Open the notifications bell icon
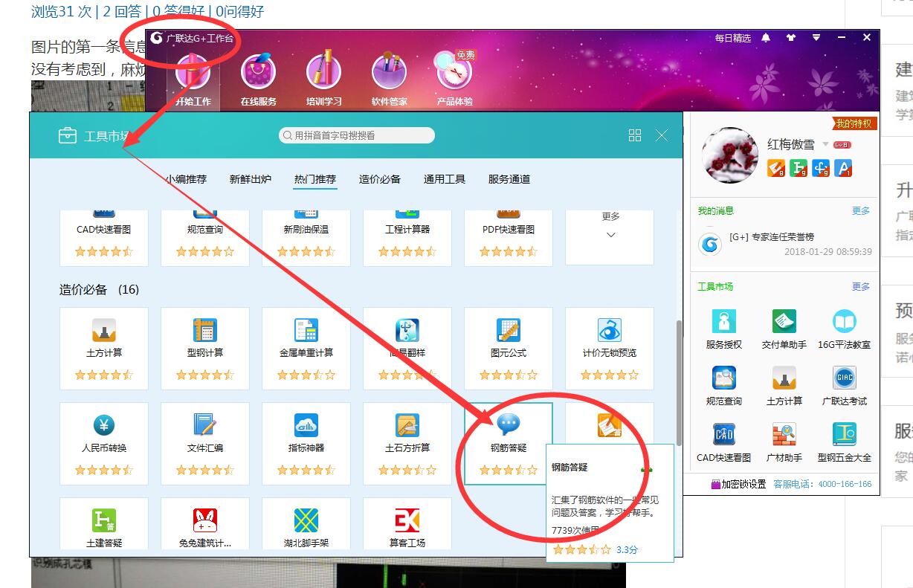 766,37
